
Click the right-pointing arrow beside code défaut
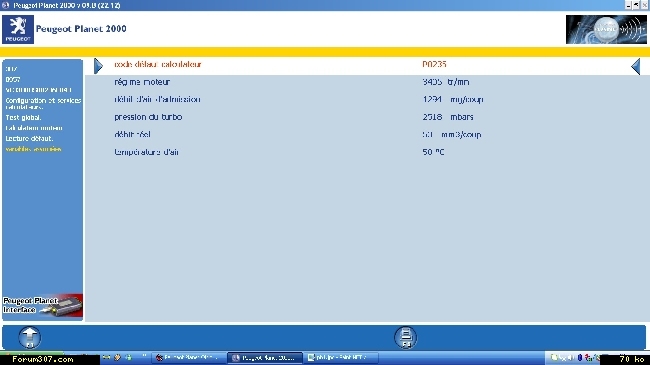[98, 66]
